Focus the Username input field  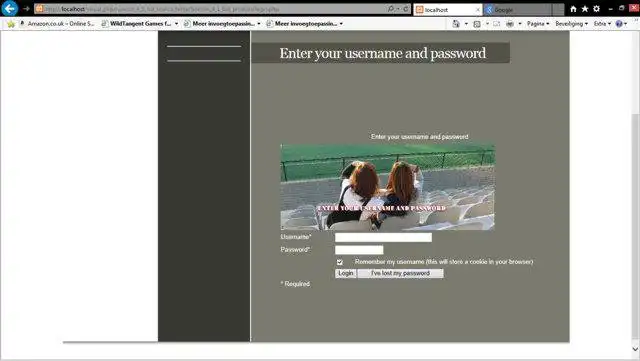383,237
